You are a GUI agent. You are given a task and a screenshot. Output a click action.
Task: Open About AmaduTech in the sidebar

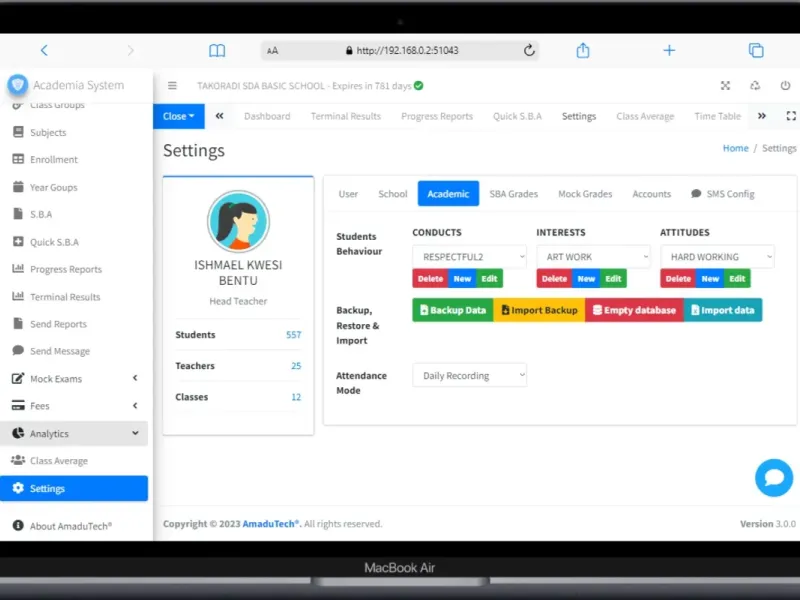point(74,526)
